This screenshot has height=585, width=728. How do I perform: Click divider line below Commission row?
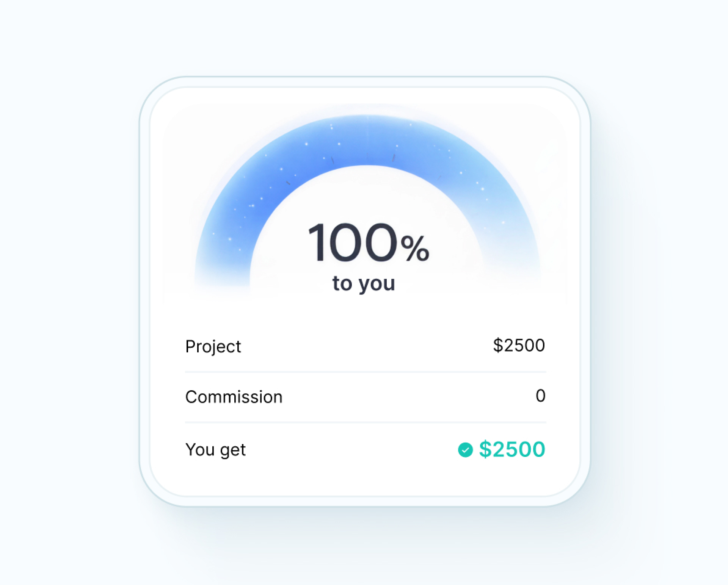366,422
